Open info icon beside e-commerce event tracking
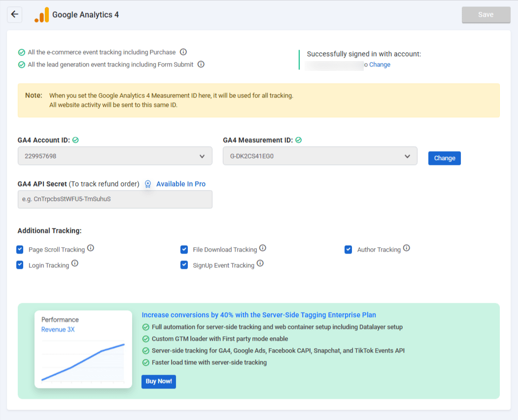Screen dimensions: 518x420 click(183, 52)
